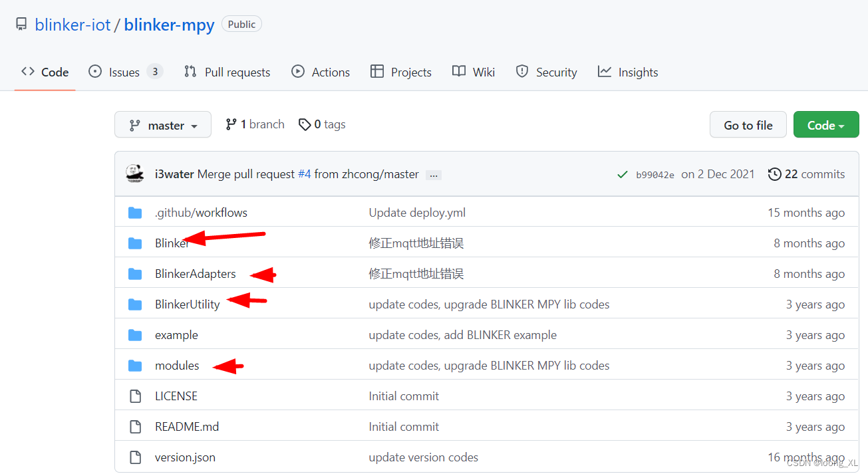The height and width of the screenshot is (474, 868).
Task: Expand the green Code dropdown button
Action: click(826, 125)
